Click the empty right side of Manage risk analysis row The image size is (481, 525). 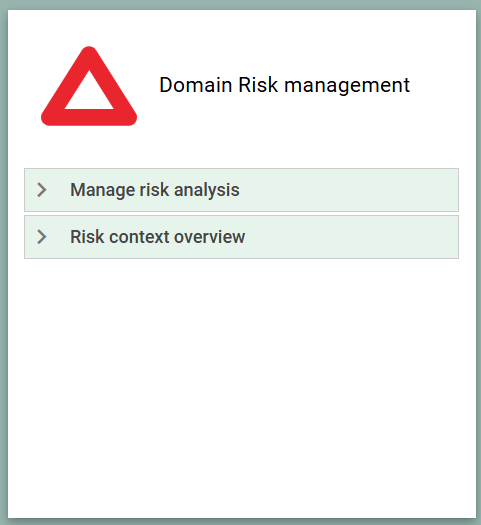coord(348,190)
